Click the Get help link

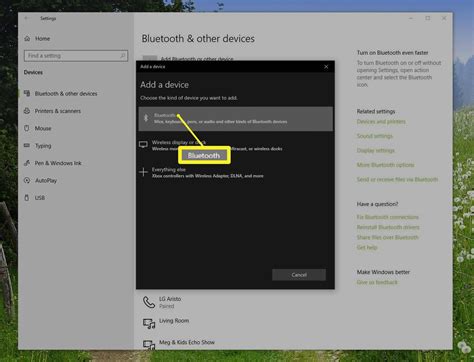[x=367, y=247]
